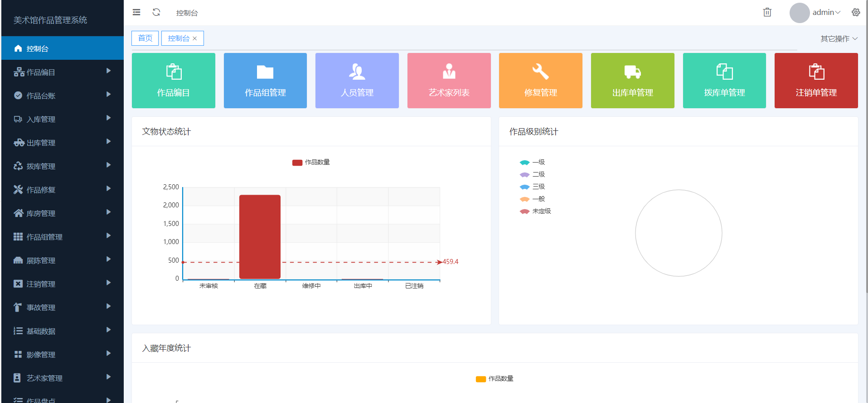This screenshot has width=868, height=403.
Task: Click the 库房管理 house icon
Action: click(x=19, y=213)
